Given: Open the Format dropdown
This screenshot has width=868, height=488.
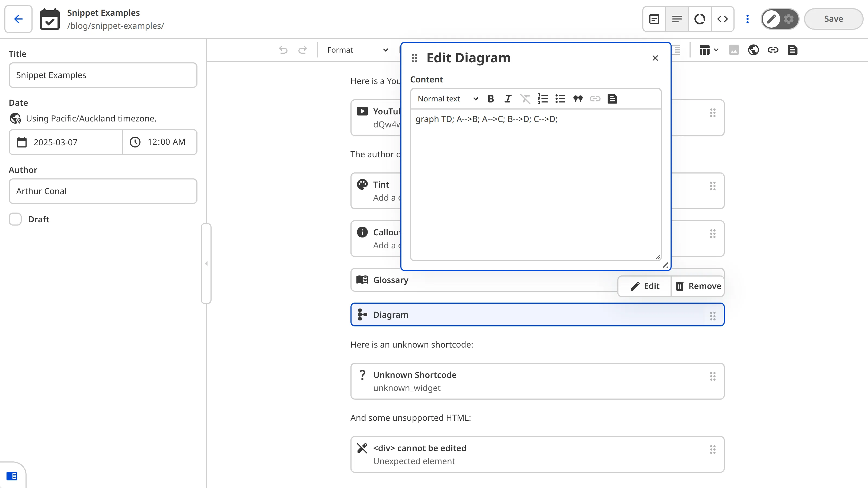Looking at the screenshot, I should [x=358, y=50].
